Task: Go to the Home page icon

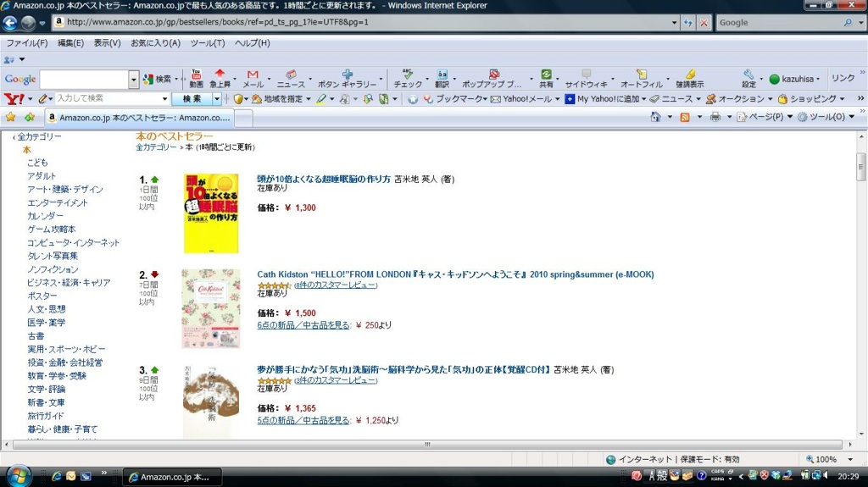Action: point(655,117)
